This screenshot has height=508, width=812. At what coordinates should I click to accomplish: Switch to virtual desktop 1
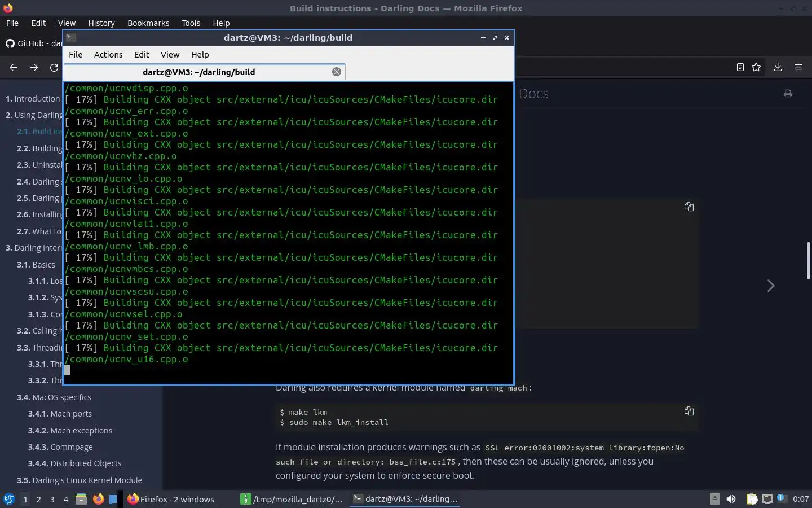25,500
